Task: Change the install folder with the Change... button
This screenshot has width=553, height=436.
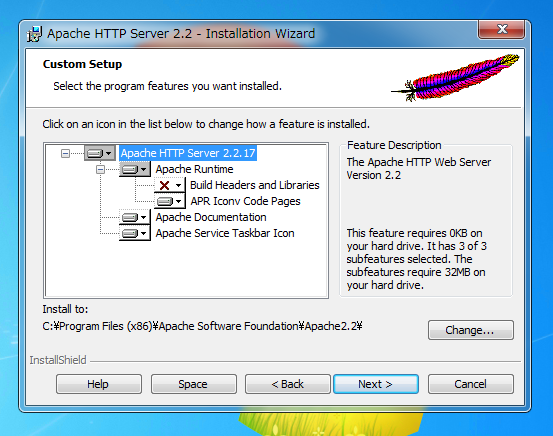Action: (x=471, y=330)
